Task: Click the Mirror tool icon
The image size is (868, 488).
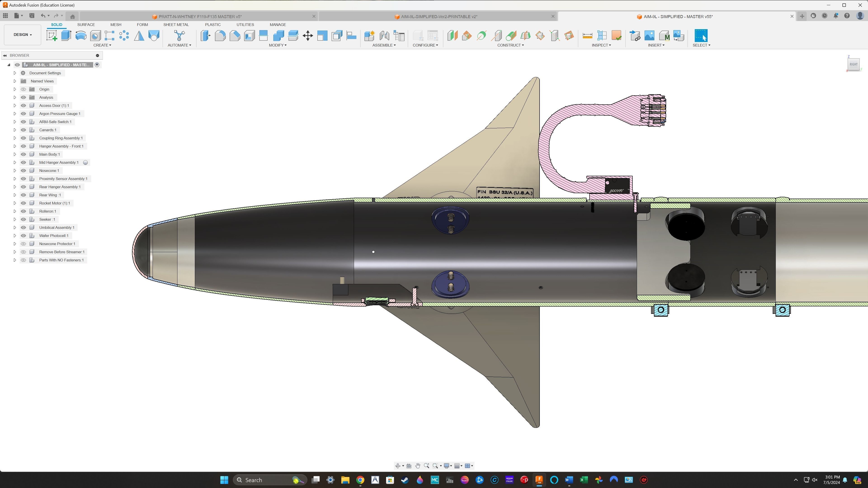Action: 139,35
